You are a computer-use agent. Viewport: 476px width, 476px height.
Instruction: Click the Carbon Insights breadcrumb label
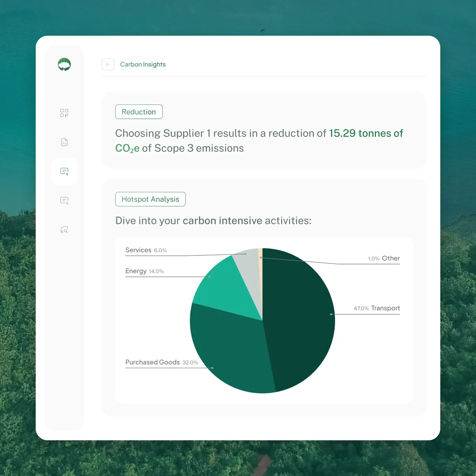pyautogui.click(x=143, y=64)
